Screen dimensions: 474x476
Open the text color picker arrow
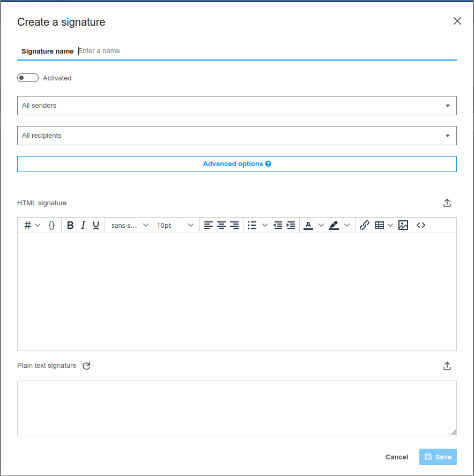tap(321, 226)
